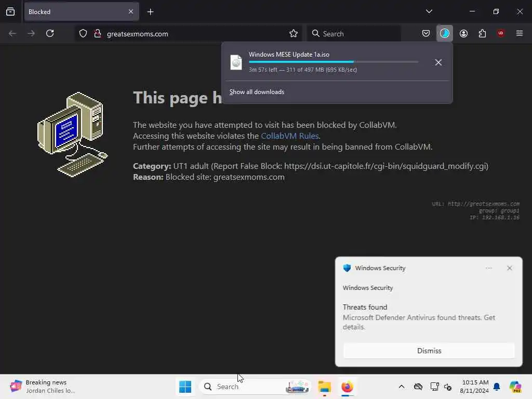
Task: Open Firefox View icon in tab bar
Action: 10,12
